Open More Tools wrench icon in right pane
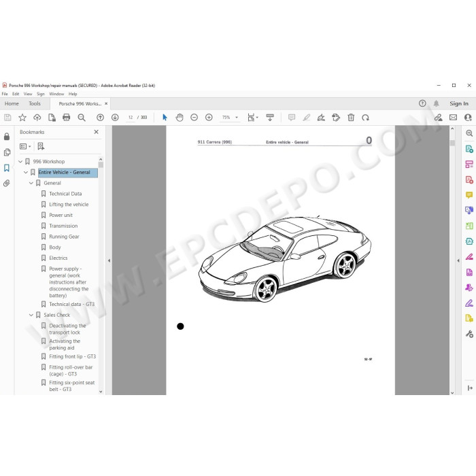 click(x=469, y=334)
